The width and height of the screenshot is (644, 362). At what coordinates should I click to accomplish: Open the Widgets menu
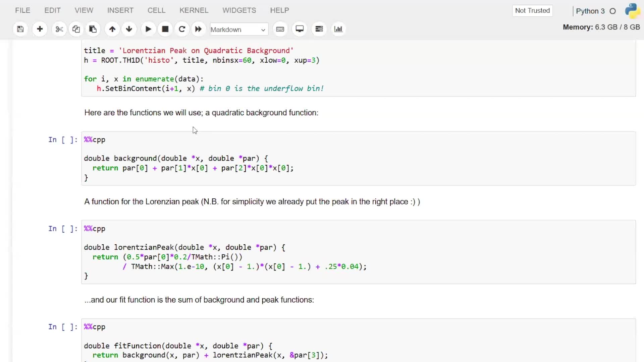[x=239, y=10]
